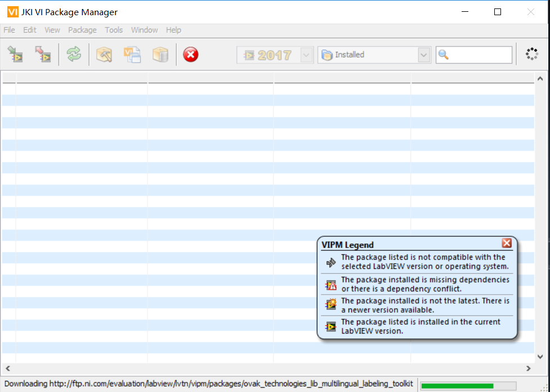Close the VIPM Legend popup
The height and width of the screenshot is (392, 550).
pos(507,243)
